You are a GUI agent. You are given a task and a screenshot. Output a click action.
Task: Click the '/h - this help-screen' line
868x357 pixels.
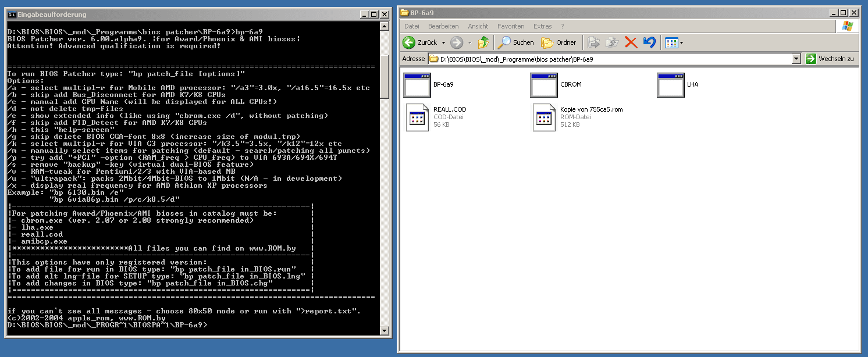(x=62, y=130)
